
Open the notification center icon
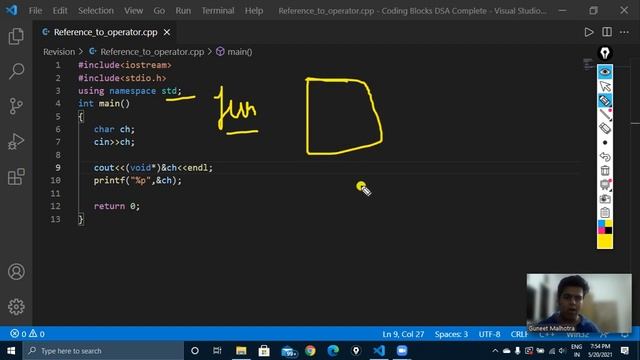(624, 351)
